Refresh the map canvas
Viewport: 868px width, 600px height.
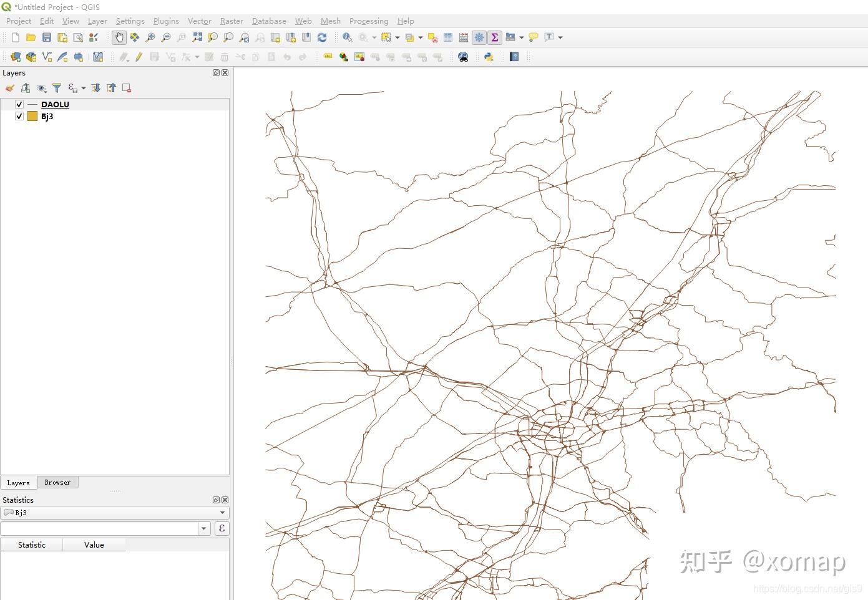(x=322, y=37)
